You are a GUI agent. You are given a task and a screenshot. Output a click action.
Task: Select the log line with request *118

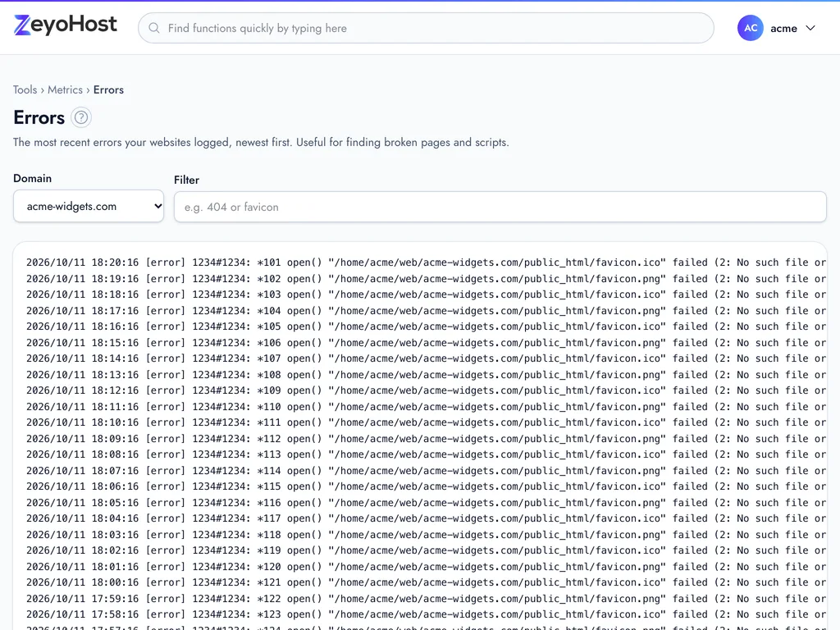[x=426, y=535]
